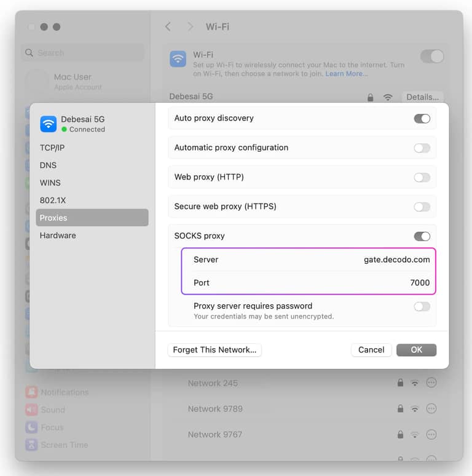Confirm settings with the OK button

[x=416, y=350]
